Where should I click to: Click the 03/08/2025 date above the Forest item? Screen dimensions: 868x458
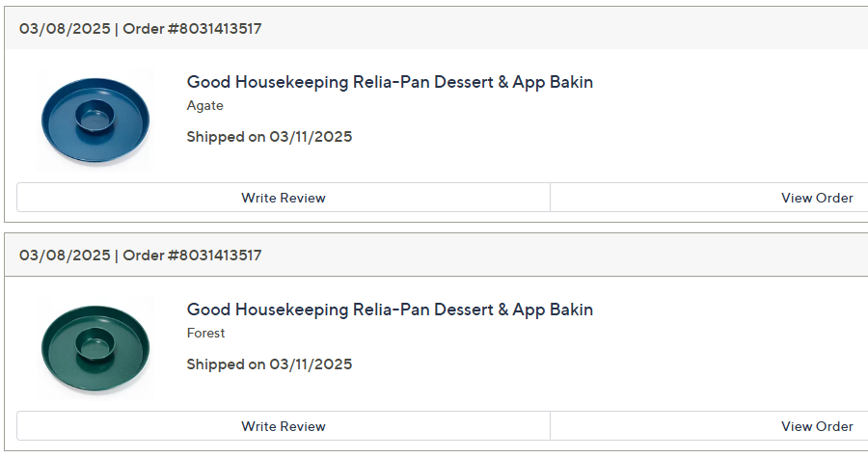coord(65,256)
